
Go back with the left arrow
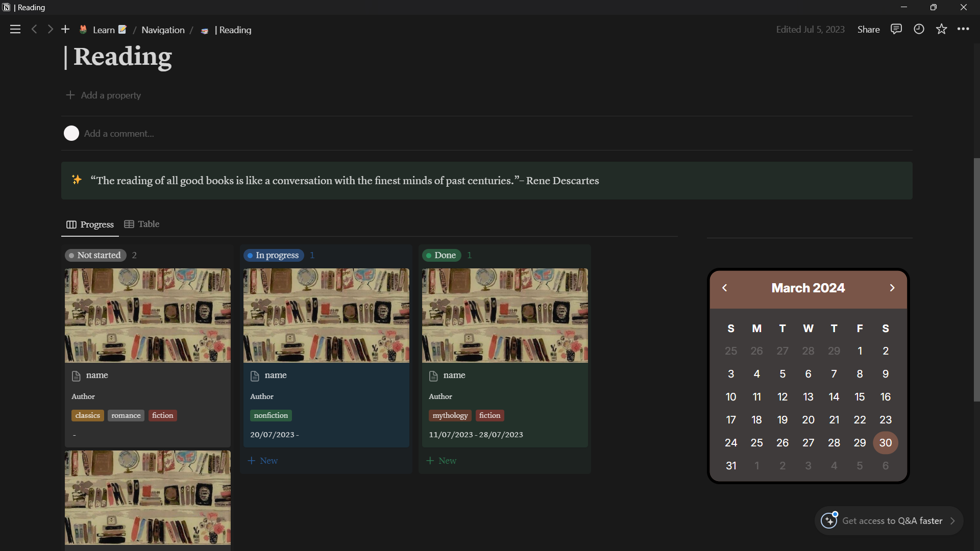pyautogui.click(x=34, y=30)
